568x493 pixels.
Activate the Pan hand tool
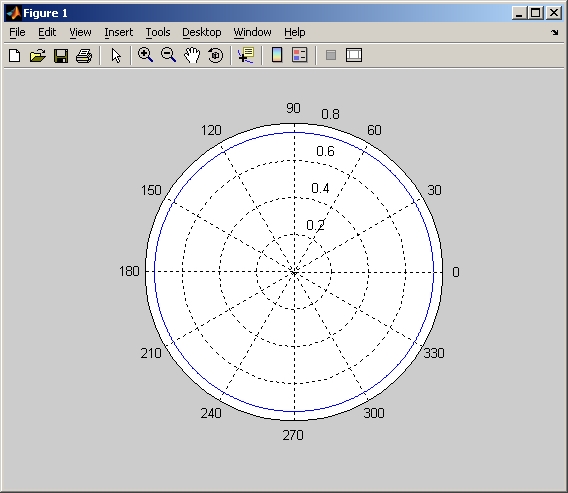click(192, 55)
